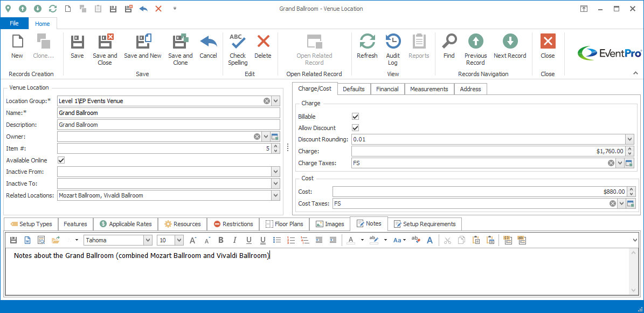
Task: Click the New record ribbon icon
Action: click(x=17, y=46)
